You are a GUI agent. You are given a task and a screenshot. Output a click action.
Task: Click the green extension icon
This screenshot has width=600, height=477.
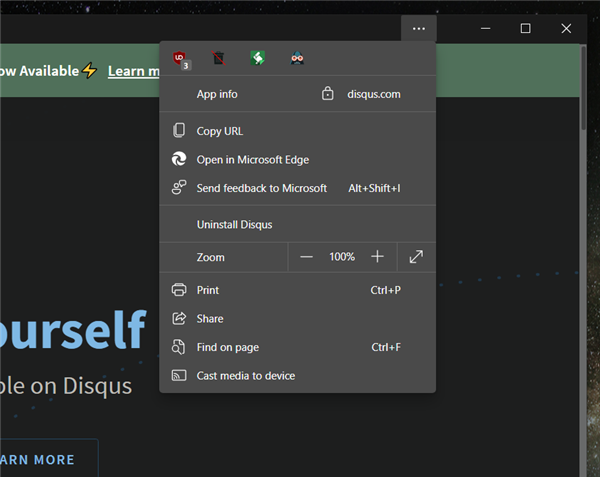257,59
